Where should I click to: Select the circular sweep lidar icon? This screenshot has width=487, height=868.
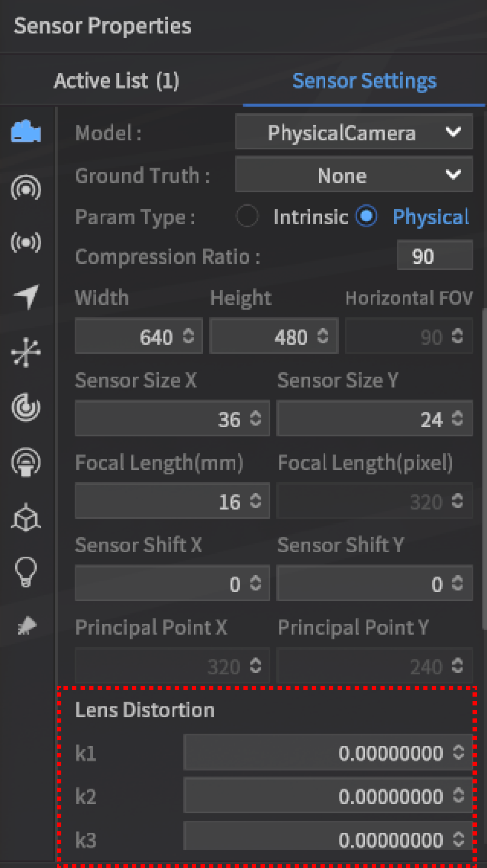coord(26,407)
